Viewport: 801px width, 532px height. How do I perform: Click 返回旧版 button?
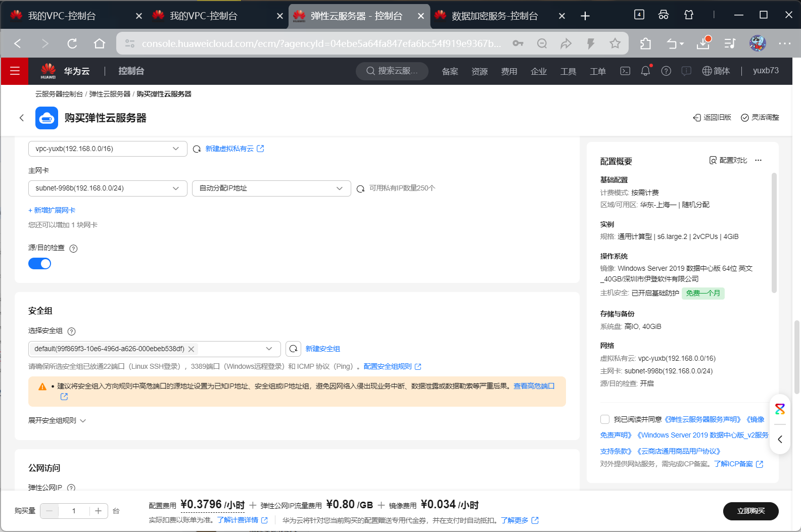click(712, 117)
